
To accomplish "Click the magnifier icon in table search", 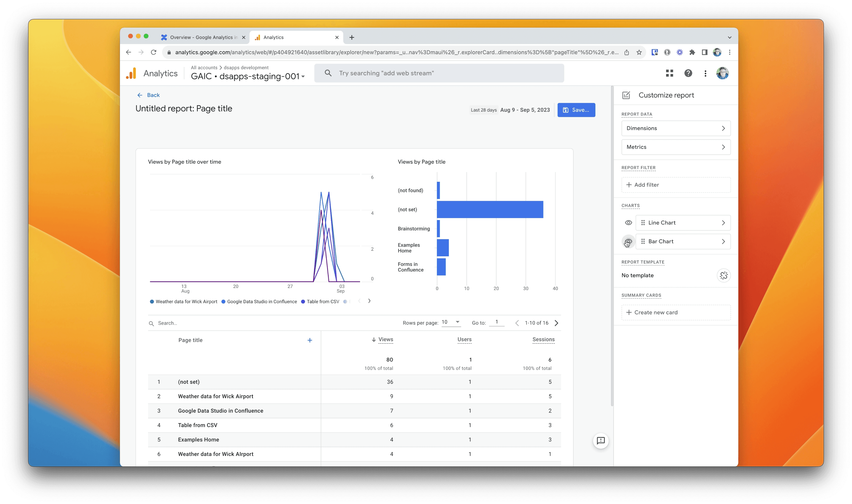I will (x=151, y=323).
